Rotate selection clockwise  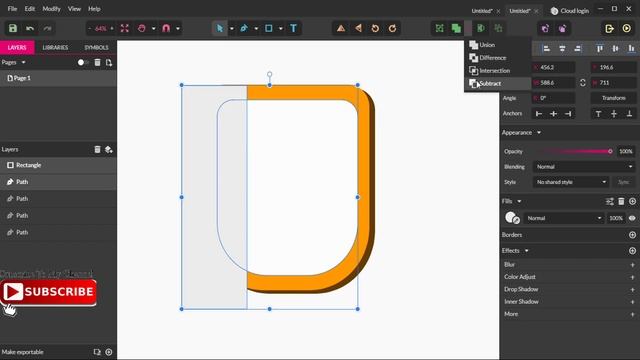click(x=392, y=28)
